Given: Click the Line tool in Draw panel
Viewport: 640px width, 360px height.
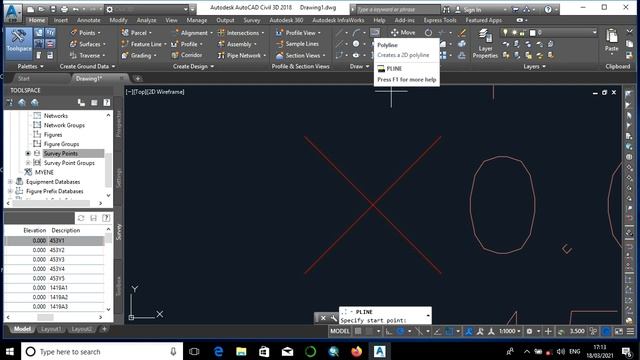Looking at the screenshot, I should [x=340, y=32].
